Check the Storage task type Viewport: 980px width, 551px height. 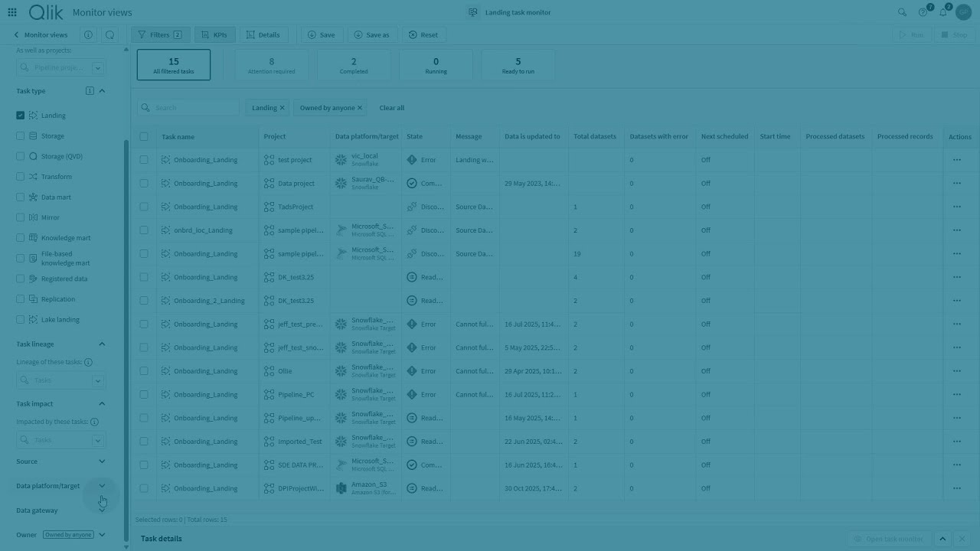coord(21,135)
